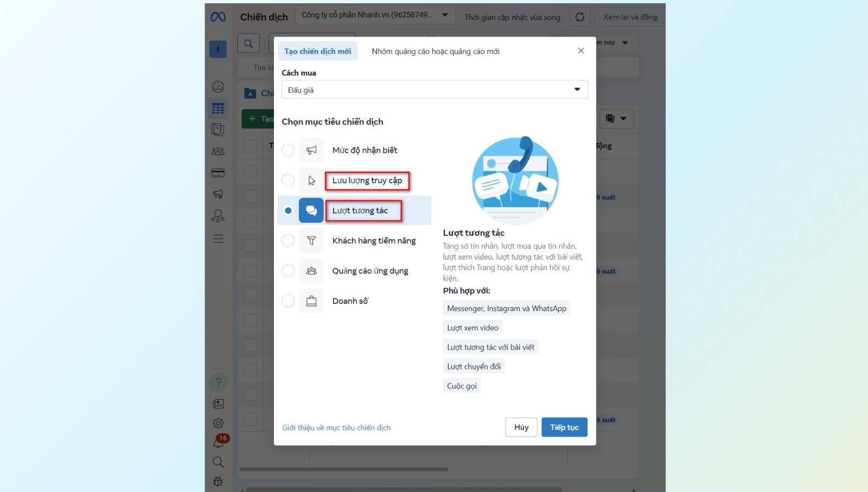The width and height of the screenshot is (868, 492).
Task: Click the Meta logo icon
Action: pos(218,17)
